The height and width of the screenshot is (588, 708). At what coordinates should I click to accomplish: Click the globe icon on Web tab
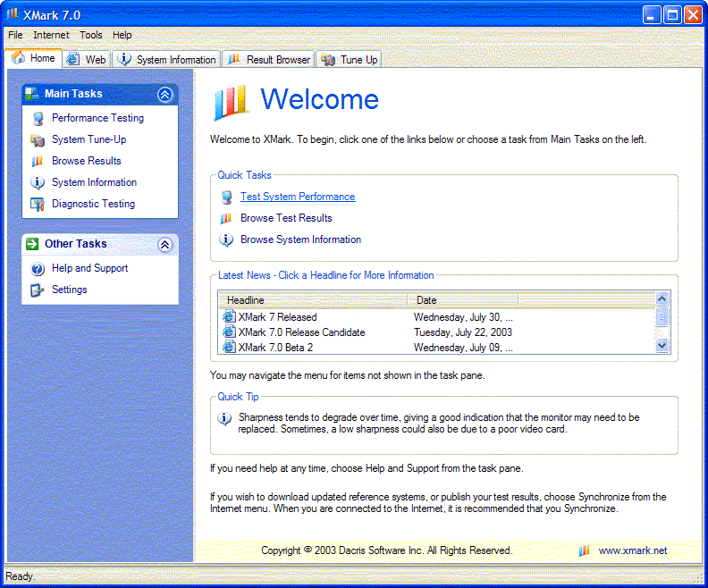click(x=73, y=59)
